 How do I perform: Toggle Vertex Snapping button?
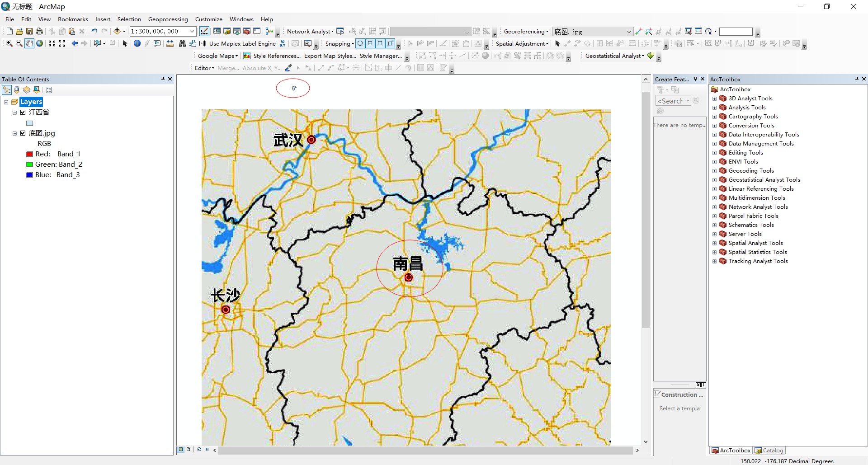click(380, 43)
